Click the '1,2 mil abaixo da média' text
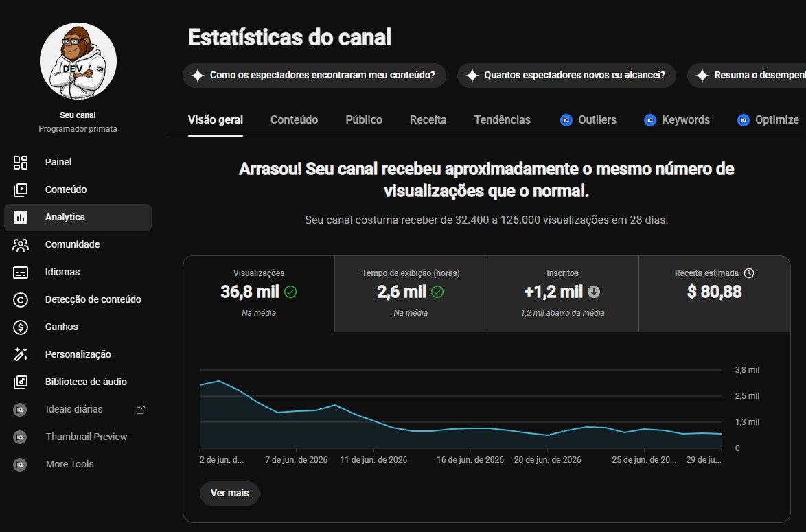The width and height of the screenshot is (806, 532). pos(562,313)
